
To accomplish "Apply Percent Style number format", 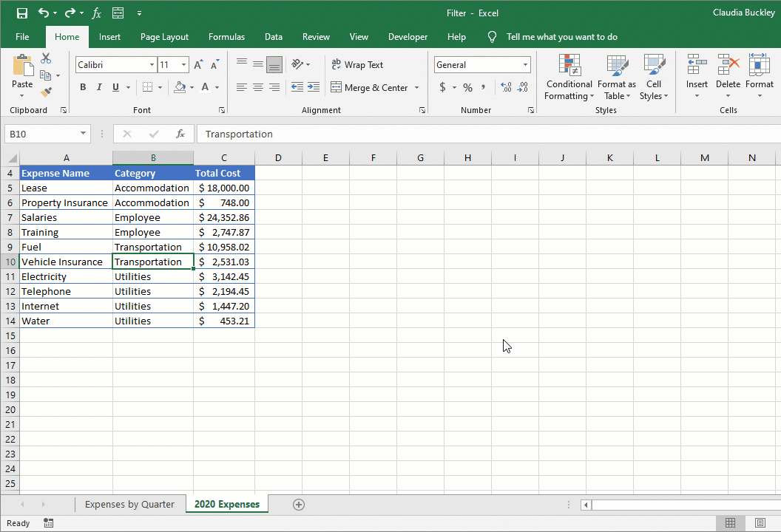I will point(467,86).
